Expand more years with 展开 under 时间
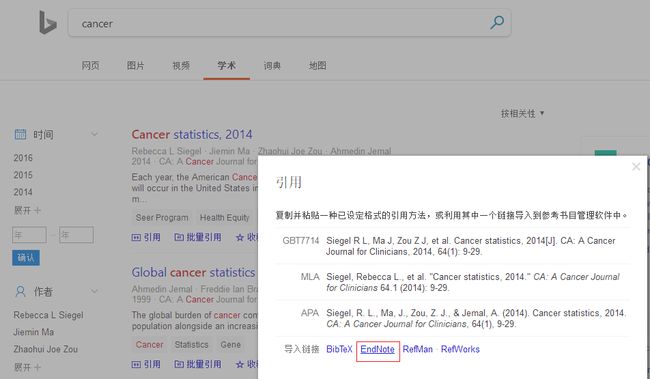Viewport: 650px width, 379px height. 27,210
